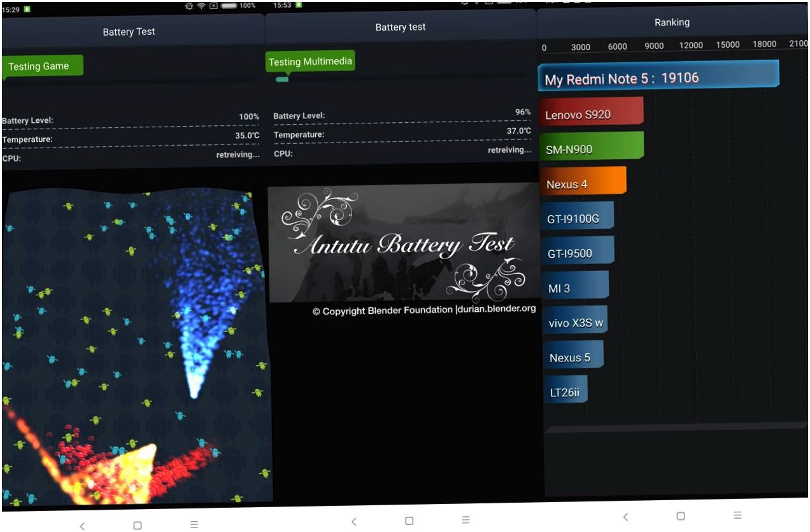
Task: Tap green notification icon next to 15:29
Action: [27, 10]
